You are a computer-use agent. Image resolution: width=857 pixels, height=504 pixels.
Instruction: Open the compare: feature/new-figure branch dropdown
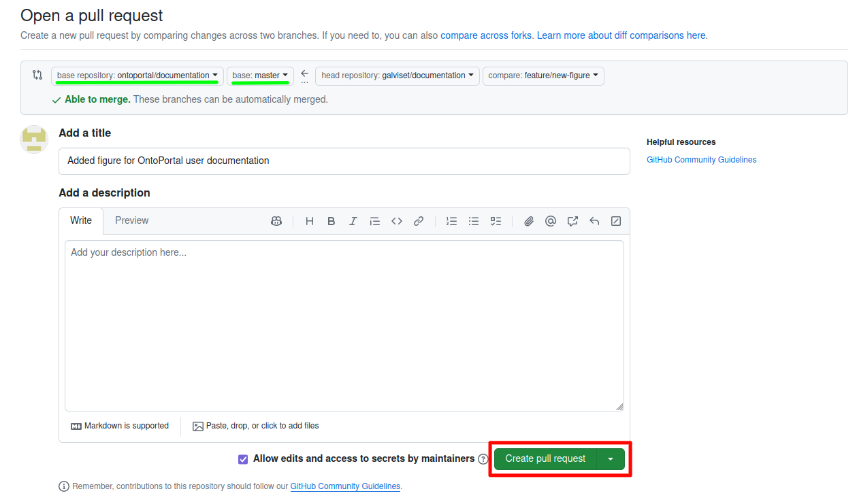click(x=543, y=75)
